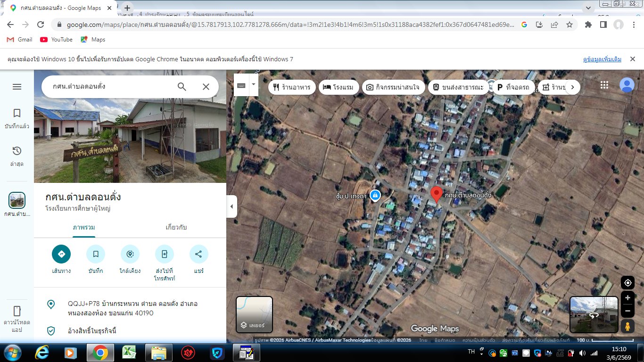Toggle the Chrome side panel
The image size is (644, 362).
pos(603,25)
